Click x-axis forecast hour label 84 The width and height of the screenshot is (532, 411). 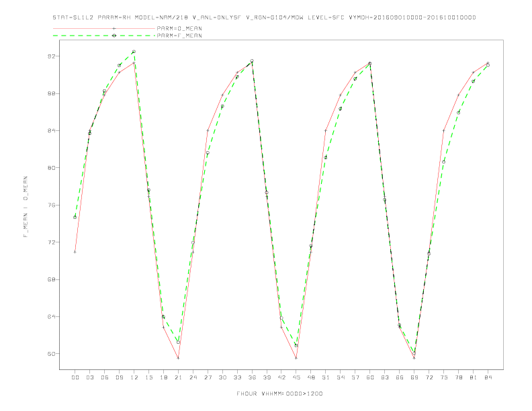(488, 377)
